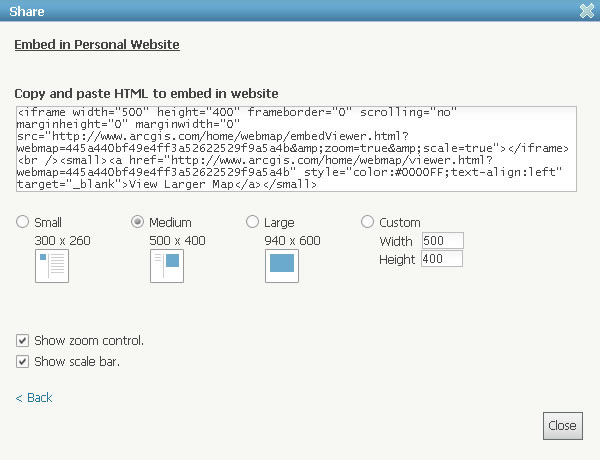Screen dimensions: 600x460
Task: Select the Small size radio button
Action: (23, 222)
